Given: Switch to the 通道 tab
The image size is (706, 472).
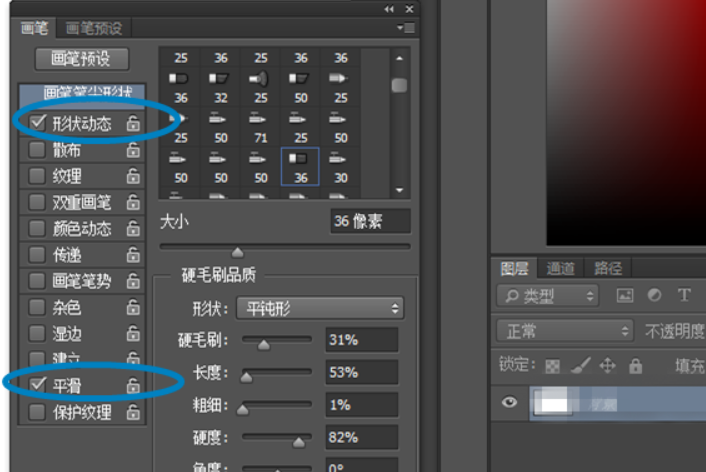Looking at the screenshot, I should pyautogui.click(x=561, y=268).
